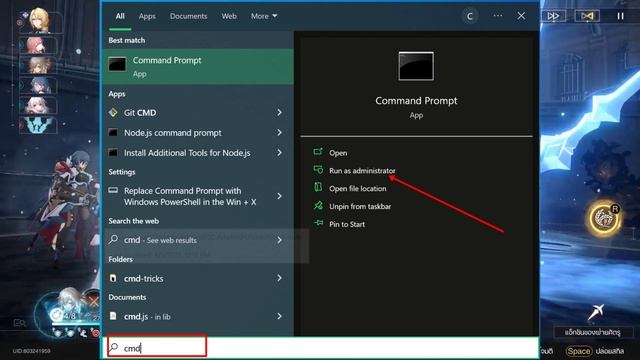Select the blonde character portrait in game
Image resolution: width=640 pixels, height=360 pixels.
click(x=39, y=20)
